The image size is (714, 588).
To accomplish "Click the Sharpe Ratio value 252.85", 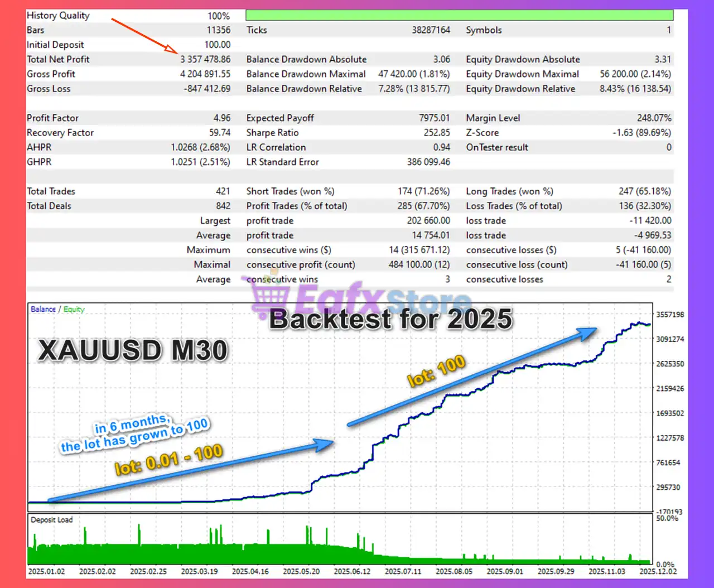I will pyautogui.click(x=436, y=133).
